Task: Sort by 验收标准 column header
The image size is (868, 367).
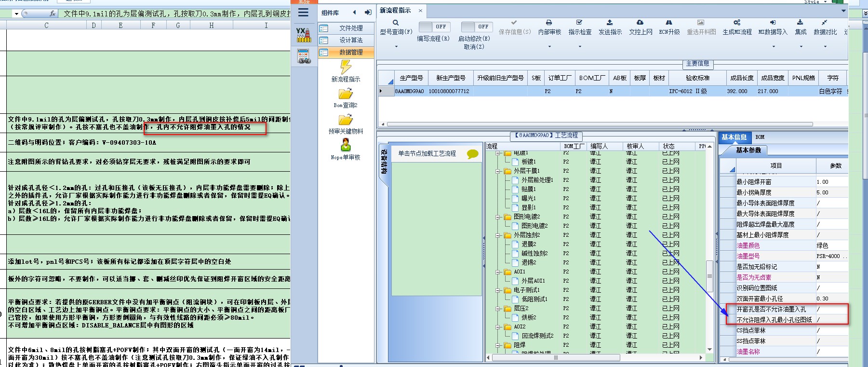Action: tap(697, 78)
